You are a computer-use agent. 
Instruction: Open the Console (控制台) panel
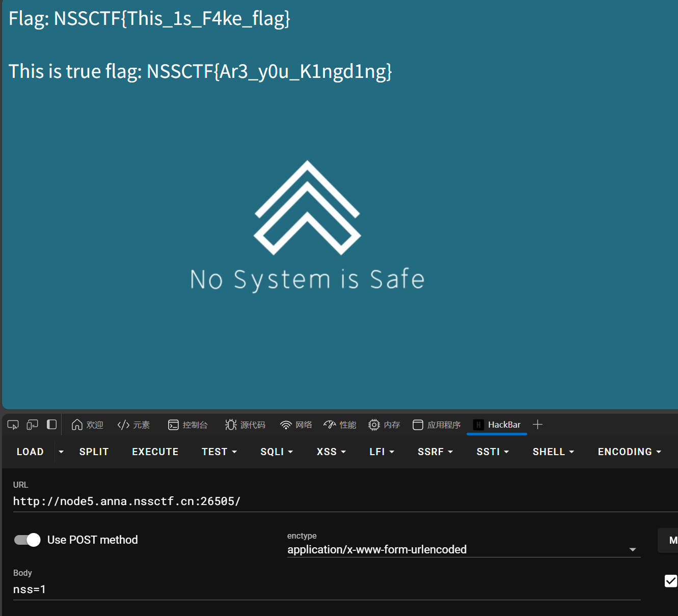[x=188, y=425]
